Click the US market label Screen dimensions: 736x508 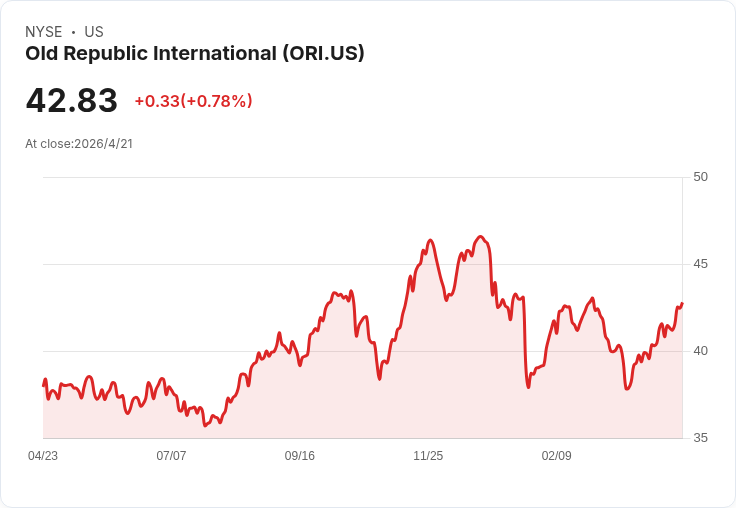click(x=94, y=32)
